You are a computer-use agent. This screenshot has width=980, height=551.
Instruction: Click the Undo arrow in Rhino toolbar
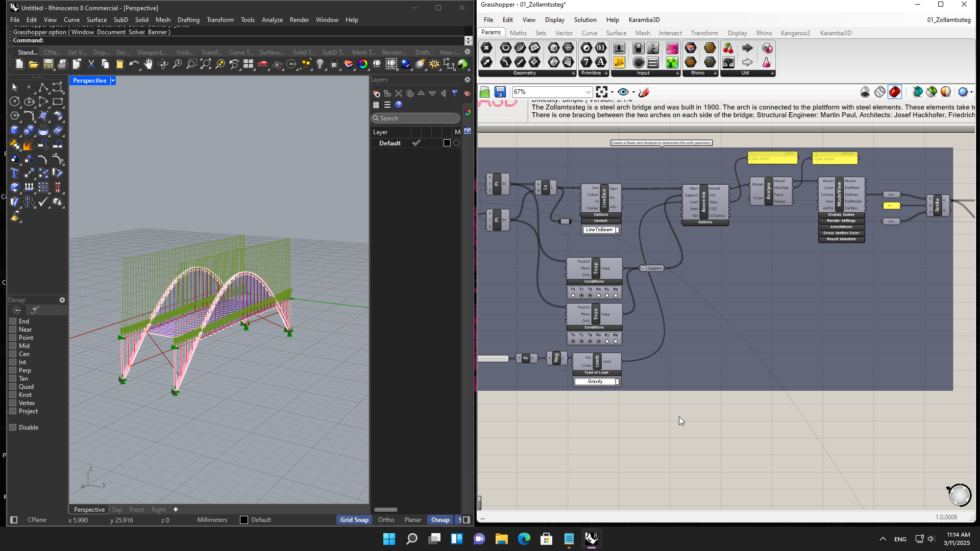tap(134, 64)
